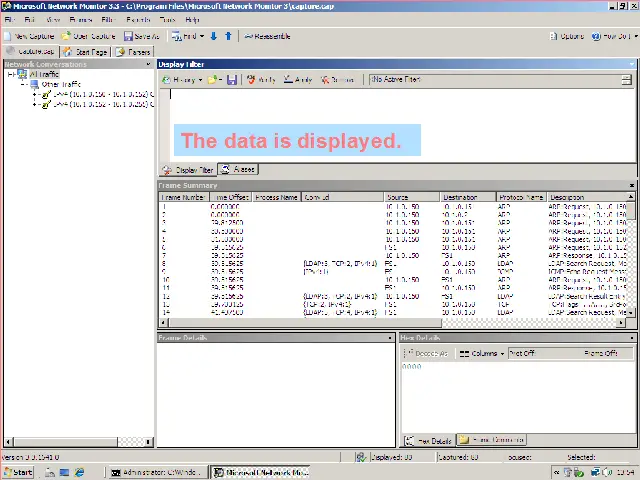Screen dimensions: 640x480
Task: Switch to the Aliases tab
Action: coord(238,169)
